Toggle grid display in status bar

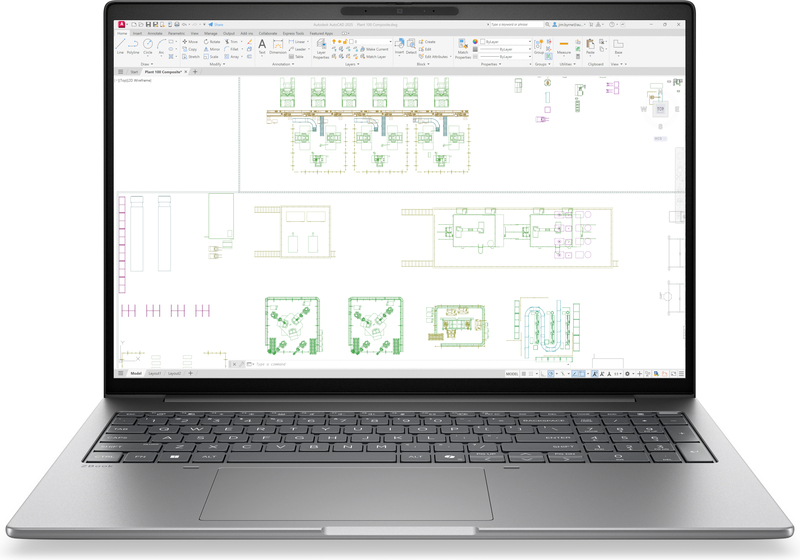click(523, 374)
